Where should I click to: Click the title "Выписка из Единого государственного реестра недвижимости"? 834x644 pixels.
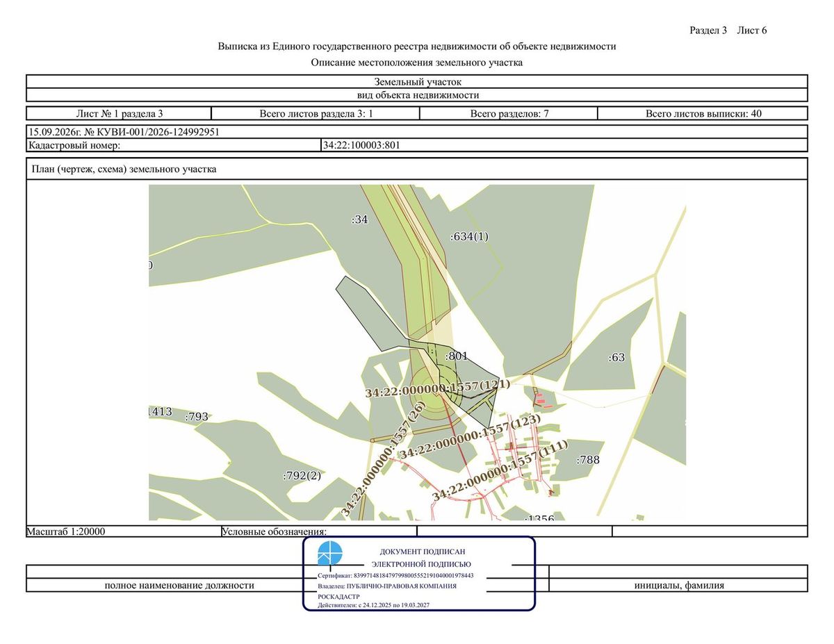pos(417,47)
